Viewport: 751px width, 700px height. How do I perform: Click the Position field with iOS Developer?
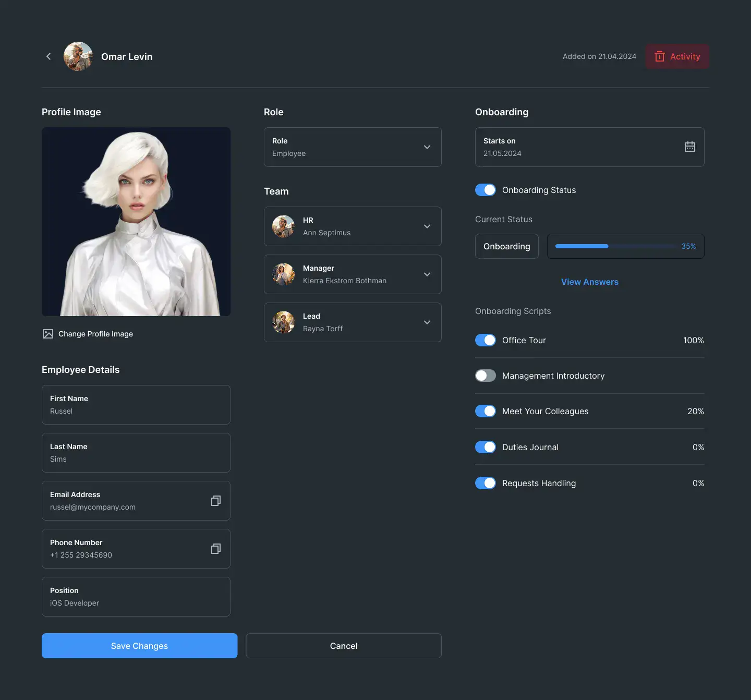click(136, 597)
